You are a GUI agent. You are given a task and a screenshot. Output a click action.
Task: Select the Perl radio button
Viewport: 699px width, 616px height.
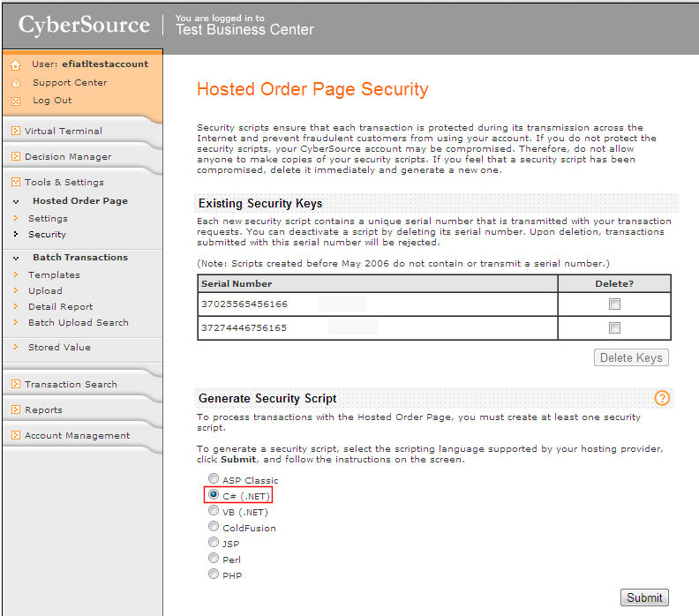point(214,558)
